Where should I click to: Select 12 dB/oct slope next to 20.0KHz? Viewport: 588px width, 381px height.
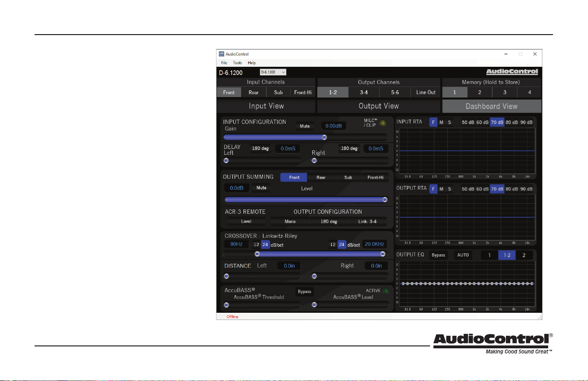click(333, 244)
